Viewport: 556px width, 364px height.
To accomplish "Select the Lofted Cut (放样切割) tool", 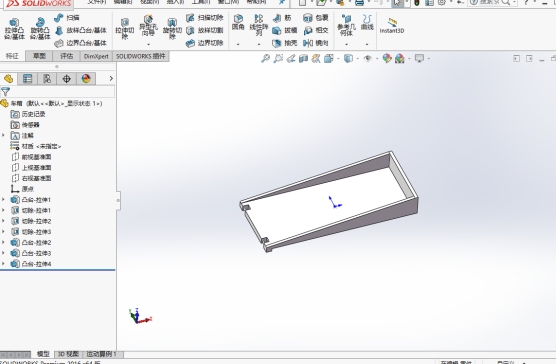I will 205,30.
